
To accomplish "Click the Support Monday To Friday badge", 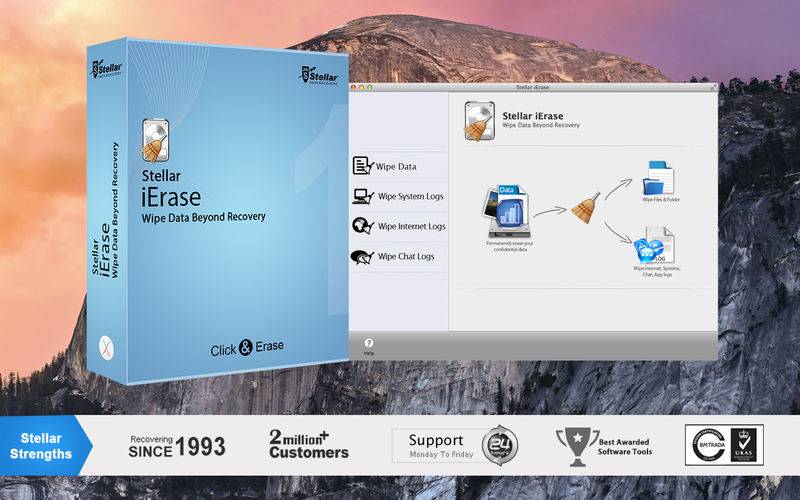I will (x=456, y=446).
